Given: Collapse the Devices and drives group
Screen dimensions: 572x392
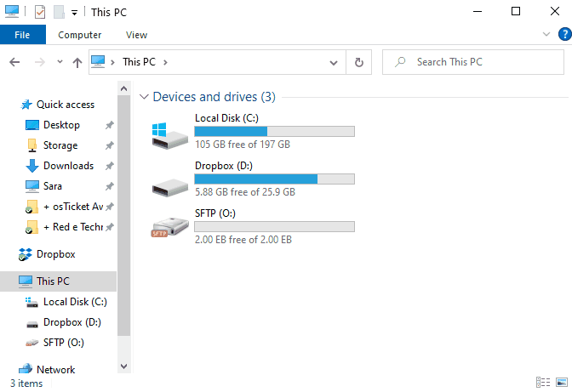Looking at the screenshot, I should [x=144, y=97].
